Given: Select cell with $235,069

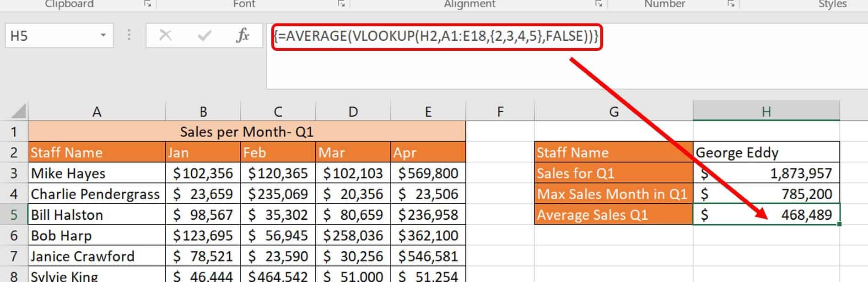Looking at the screenshot, I should (x=278, y=194).
